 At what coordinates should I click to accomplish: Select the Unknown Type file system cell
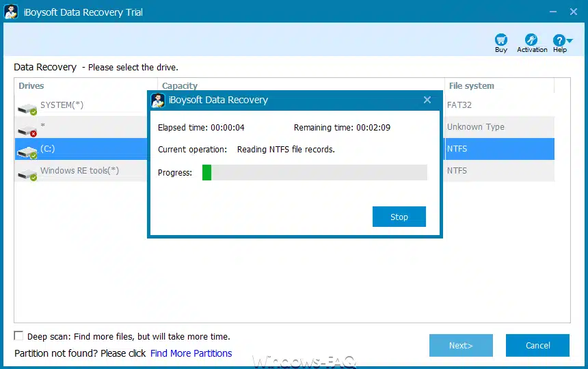(x=475, y=127)
